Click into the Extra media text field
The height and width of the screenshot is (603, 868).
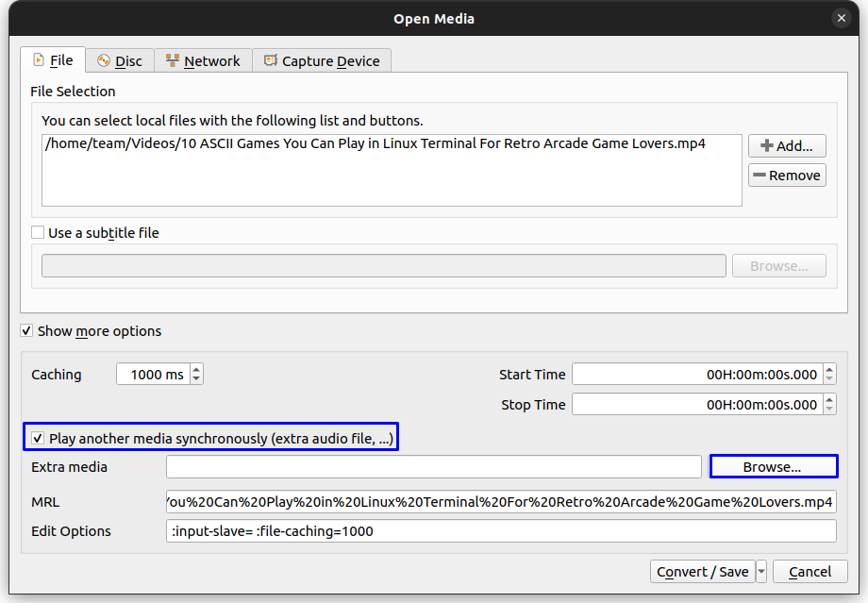433,467
